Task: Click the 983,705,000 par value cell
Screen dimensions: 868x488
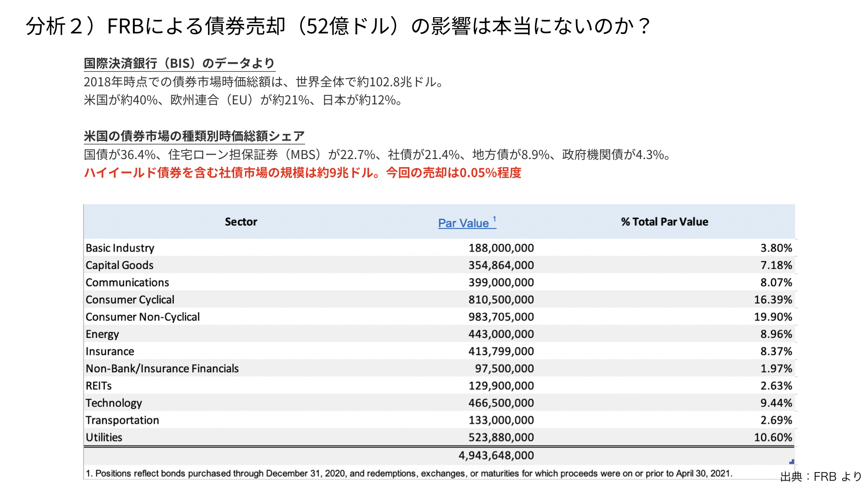Action: [501, 317]
